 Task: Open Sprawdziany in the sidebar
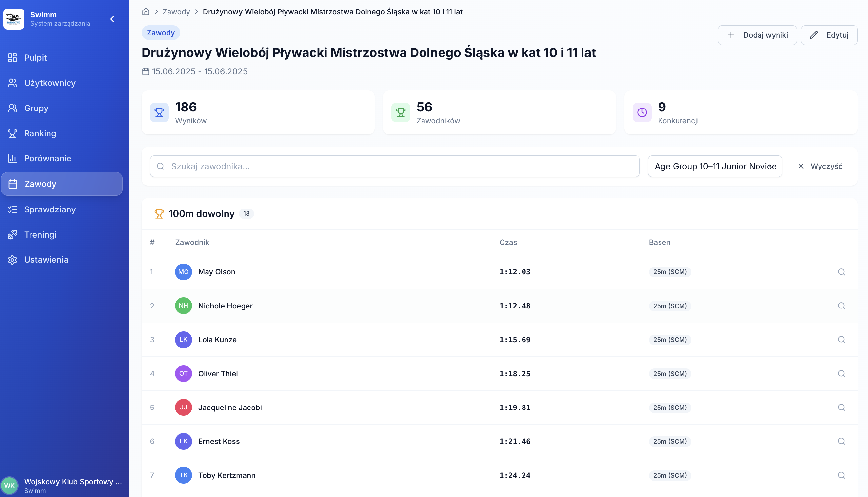[x=50, y=209]
